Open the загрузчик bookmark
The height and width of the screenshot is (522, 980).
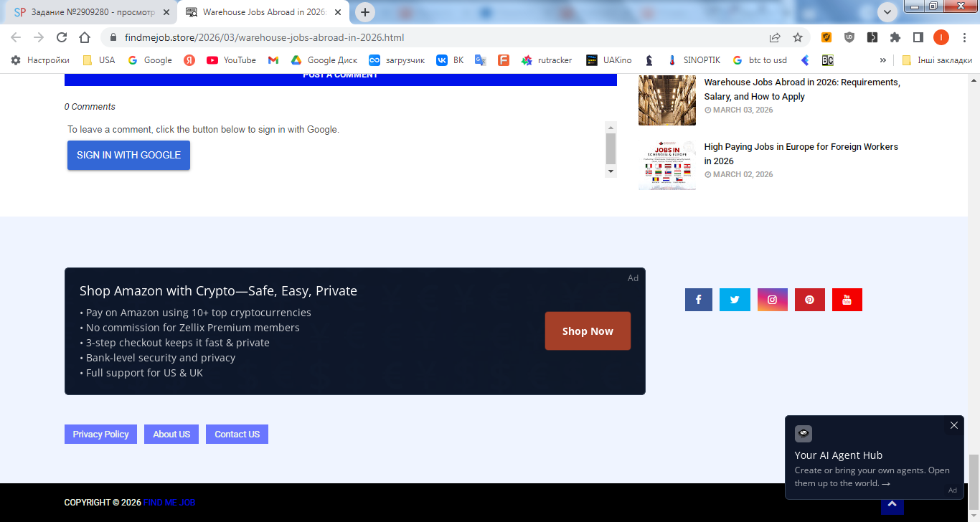click(397, 60)
